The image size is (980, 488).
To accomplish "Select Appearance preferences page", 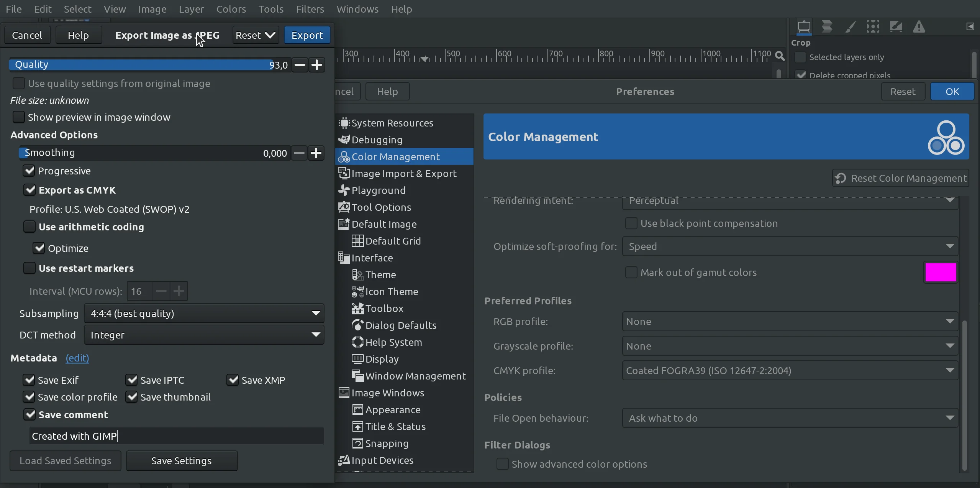I will [x=405, y=410].
